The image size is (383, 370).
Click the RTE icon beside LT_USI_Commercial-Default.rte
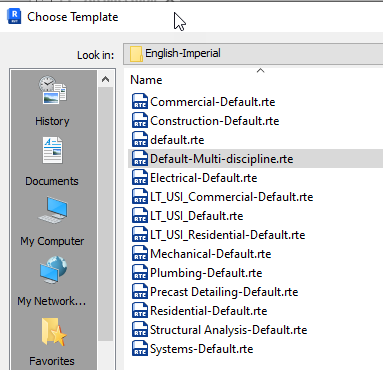(x=140, y=197)
